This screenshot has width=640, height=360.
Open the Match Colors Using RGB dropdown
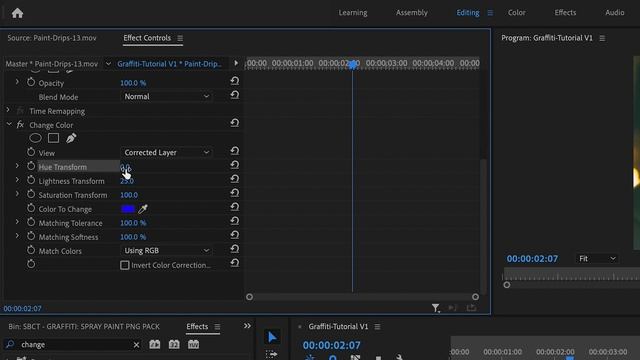tap(166, 251)
